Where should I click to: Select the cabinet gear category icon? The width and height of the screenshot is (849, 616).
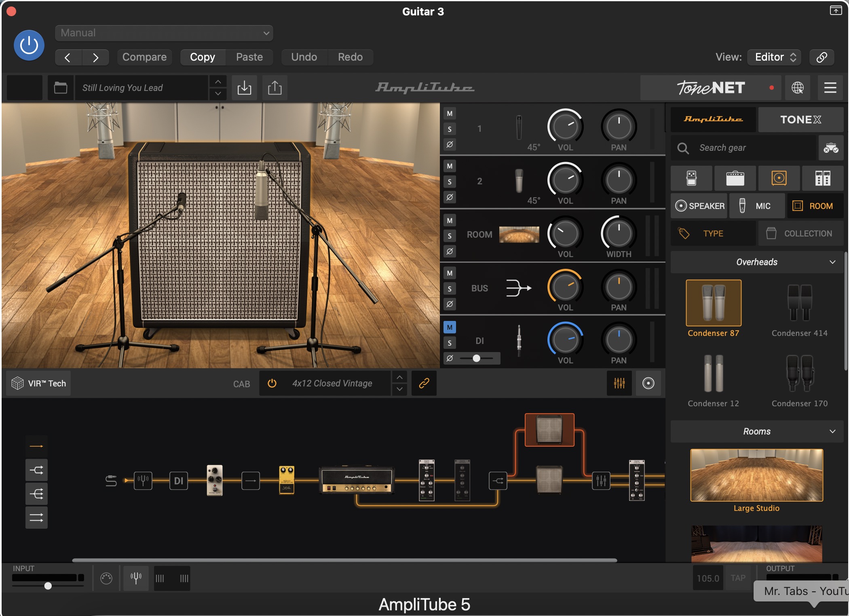point(779,178)
